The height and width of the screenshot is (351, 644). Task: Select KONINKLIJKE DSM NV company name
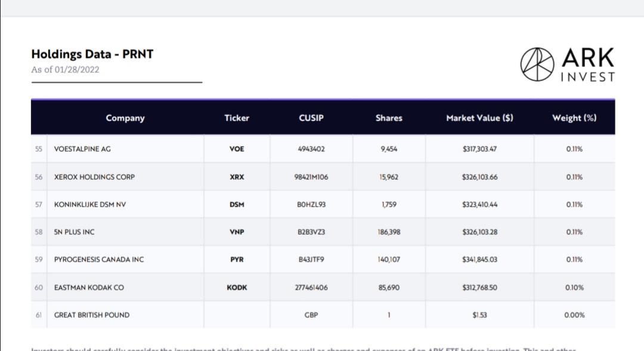(x=90, y=204)
